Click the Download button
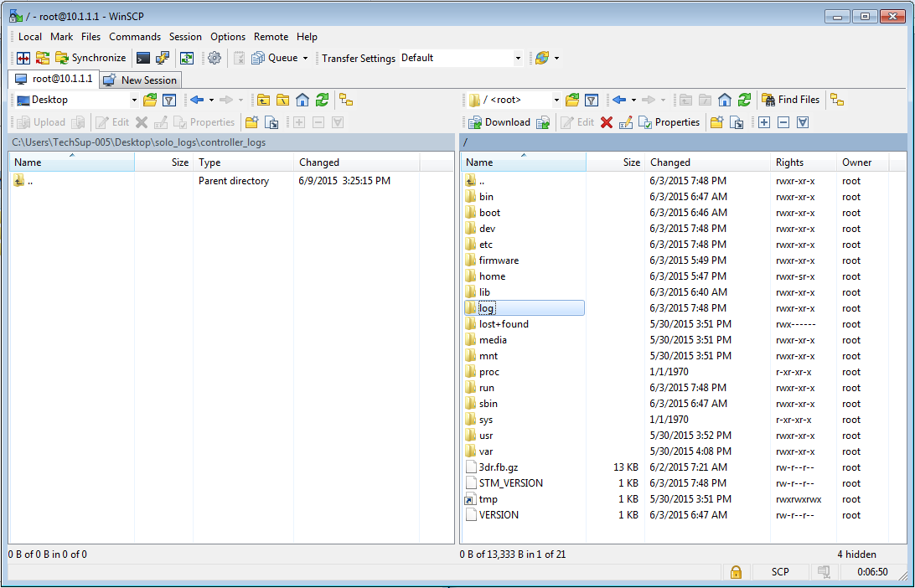This screenshot has height=588, width=915. [x=500, y=122]
